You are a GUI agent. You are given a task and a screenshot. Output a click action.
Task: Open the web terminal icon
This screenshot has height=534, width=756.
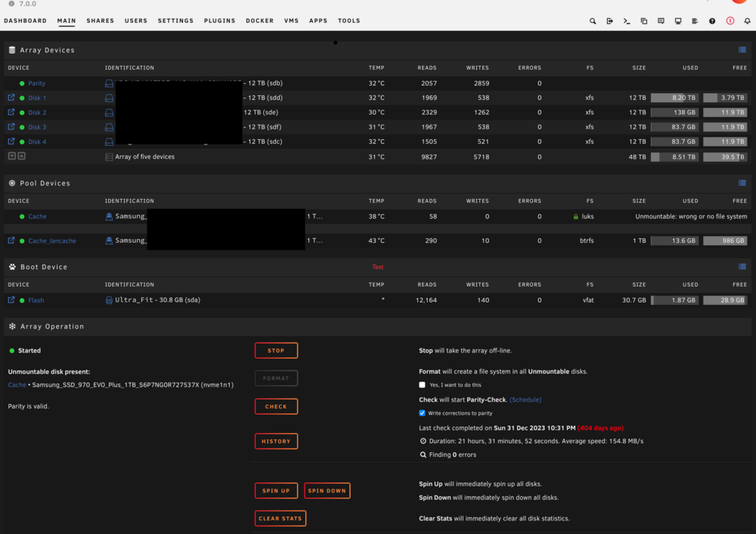point(626,20)
